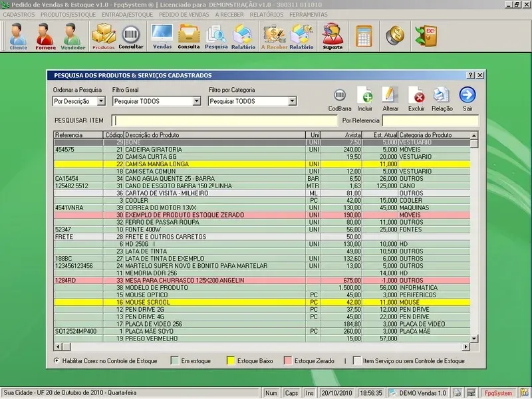Screen dimensions: 532x399
Task: Open the Filtro Geral dropdown
Action: tap(196, 102)
